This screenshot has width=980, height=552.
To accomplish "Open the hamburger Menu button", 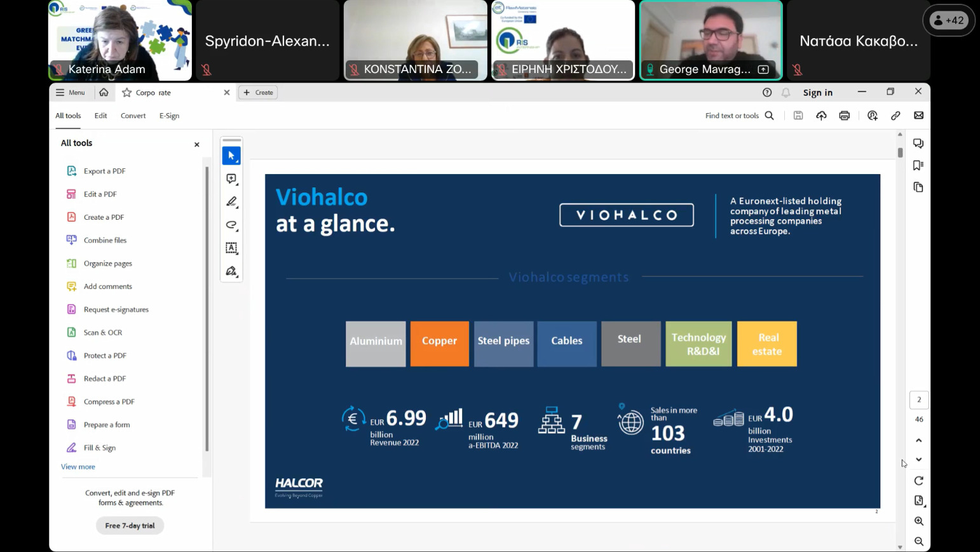I will pos(71,93).
